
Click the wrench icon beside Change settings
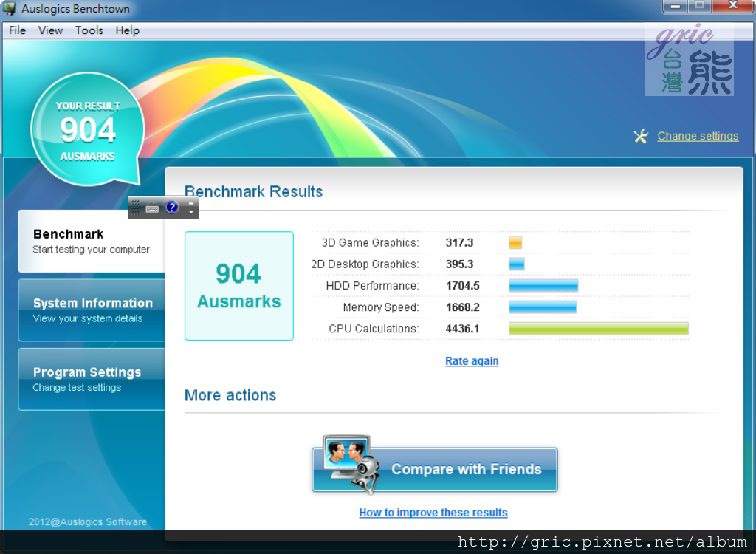(x=641, y=137)
